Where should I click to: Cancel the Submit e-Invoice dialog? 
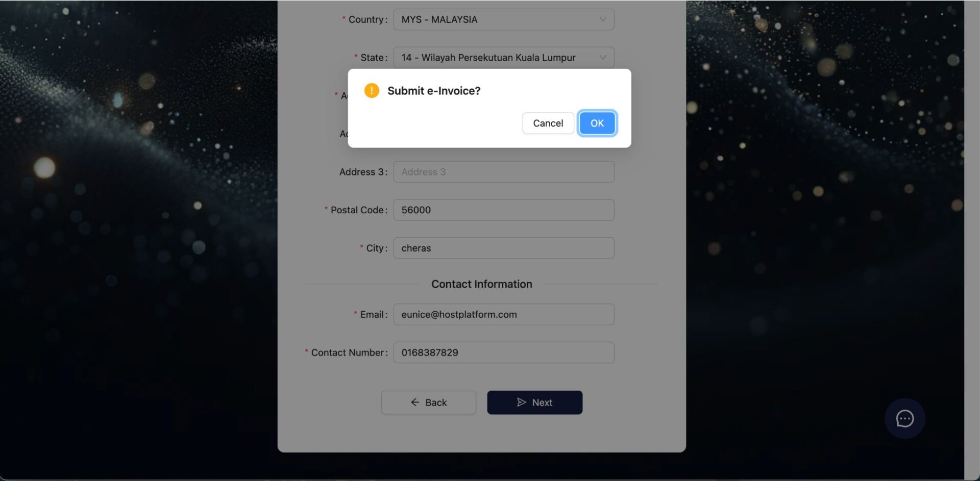click(548, 123)
